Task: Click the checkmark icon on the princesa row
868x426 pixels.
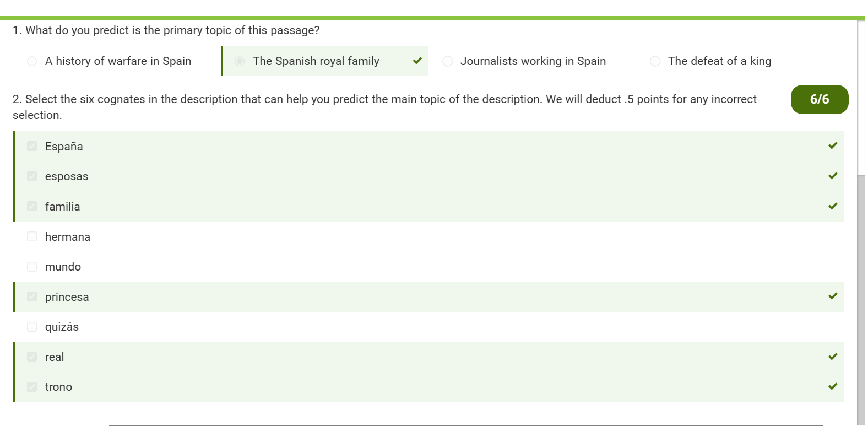Action: coord(832,296)
